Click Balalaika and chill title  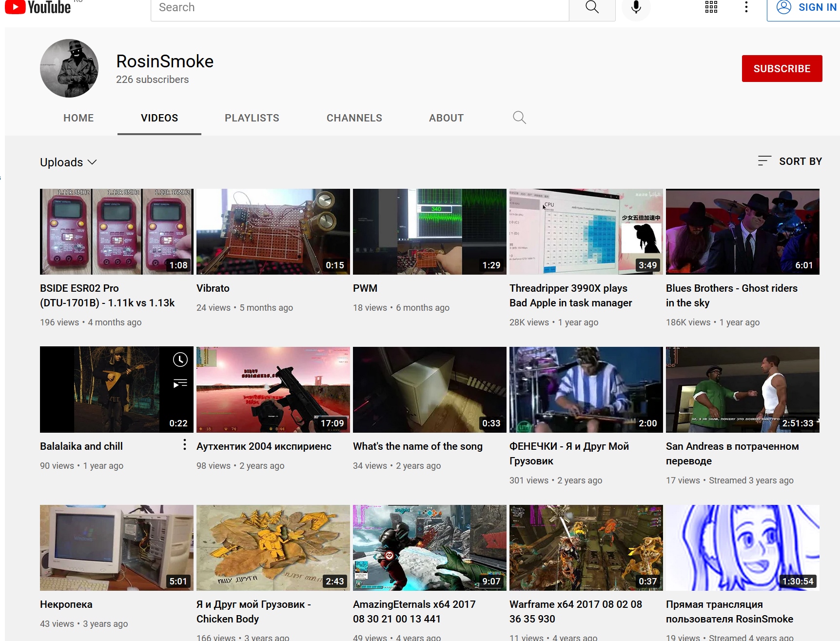[x=81, y=446]
